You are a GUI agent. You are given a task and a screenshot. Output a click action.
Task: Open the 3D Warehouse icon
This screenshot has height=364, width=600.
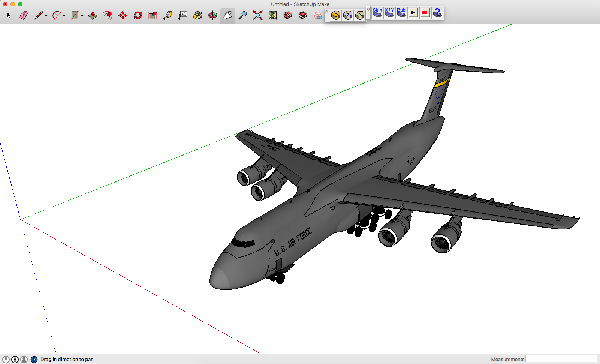coord(288,15)
